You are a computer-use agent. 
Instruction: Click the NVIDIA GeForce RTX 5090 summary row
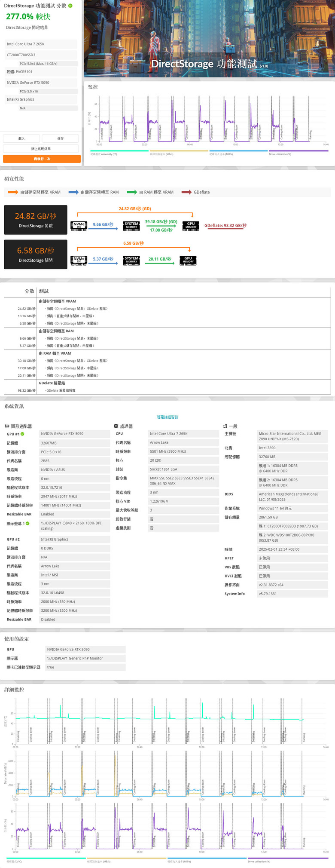[41, 83]
